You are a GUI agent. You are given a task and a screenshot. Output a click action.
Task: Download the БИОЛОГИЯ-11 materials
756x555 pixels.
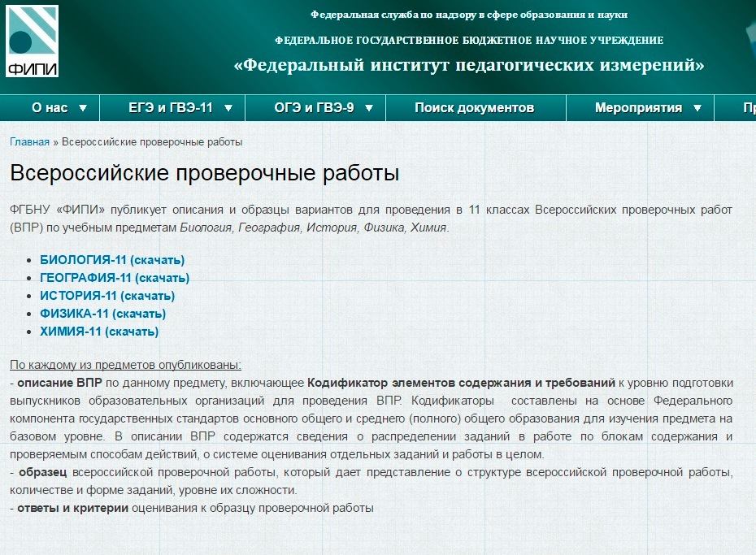[112, 260]
